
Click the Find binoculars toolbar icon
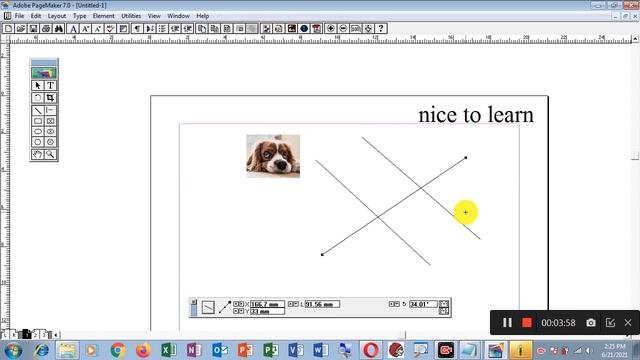coord(58,29)
